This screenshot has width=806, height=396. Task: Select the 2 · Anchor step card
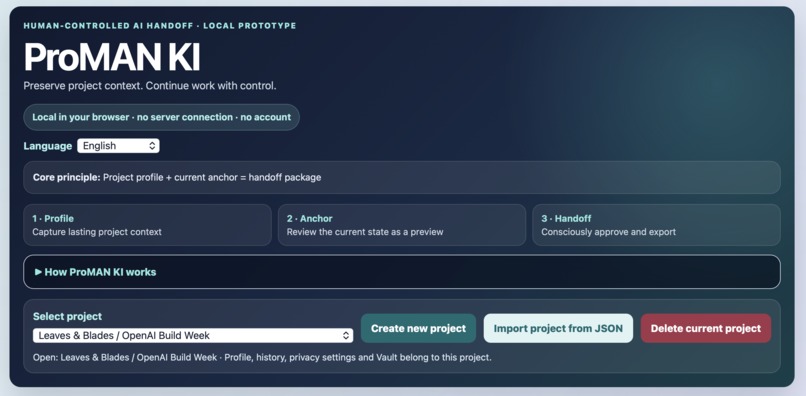[x=402, y=225]
